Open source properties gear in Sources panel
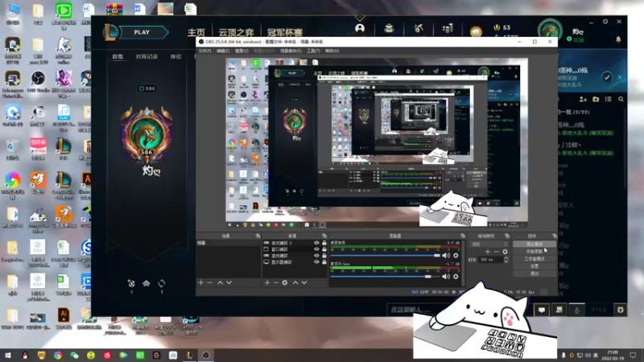 [x=285, y=282]
